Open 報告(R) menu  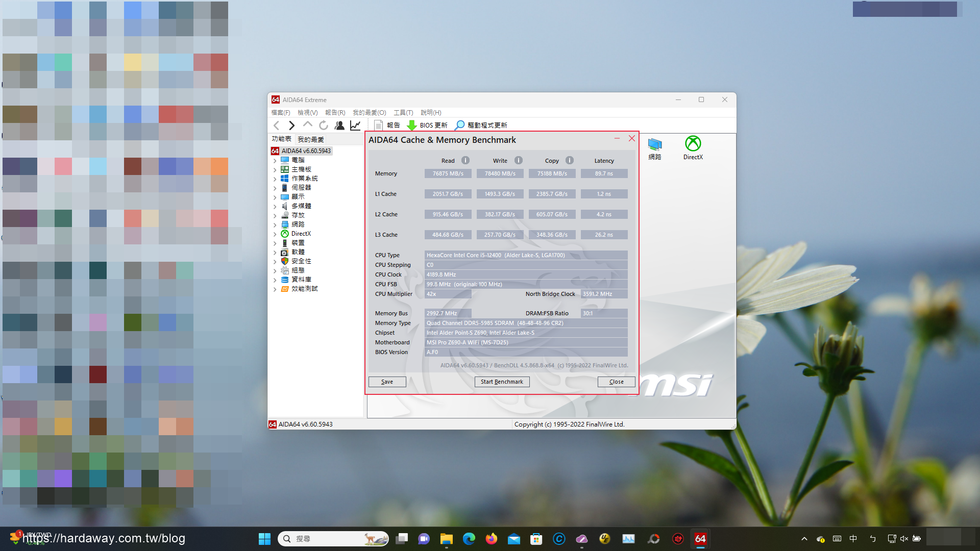point(335,112)
